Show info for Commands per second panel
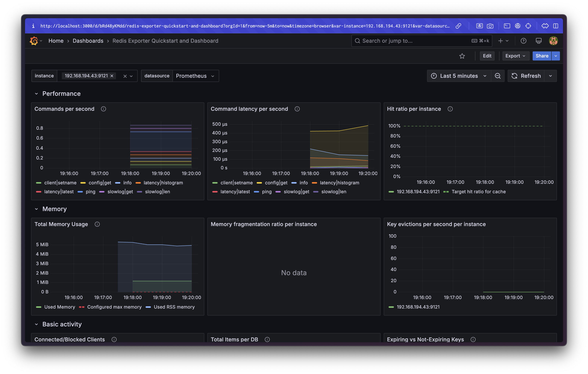 point(103,109)
